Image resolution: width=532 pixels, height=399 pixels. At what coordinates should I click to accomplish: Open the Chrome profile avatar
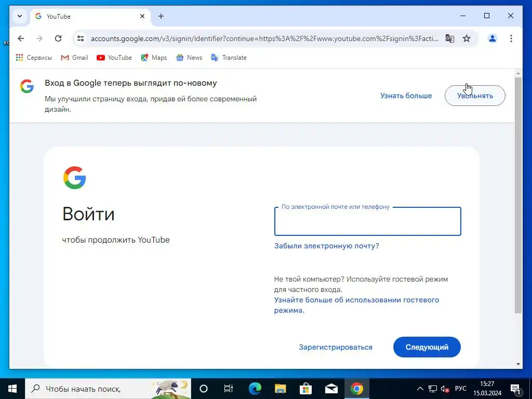pos(492,38)
